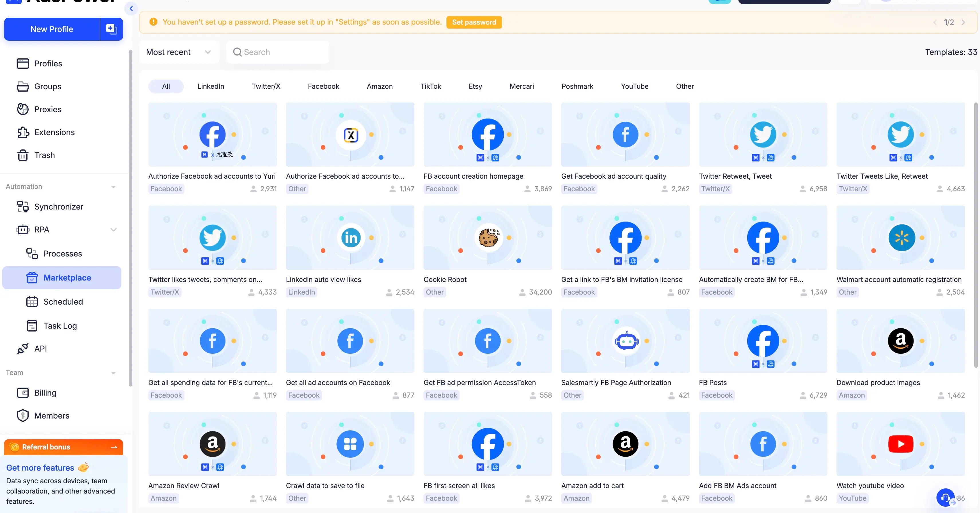Click the Marketplace menu label
Image resolution: width=980 pixels, height=513 pixels.
67,278
